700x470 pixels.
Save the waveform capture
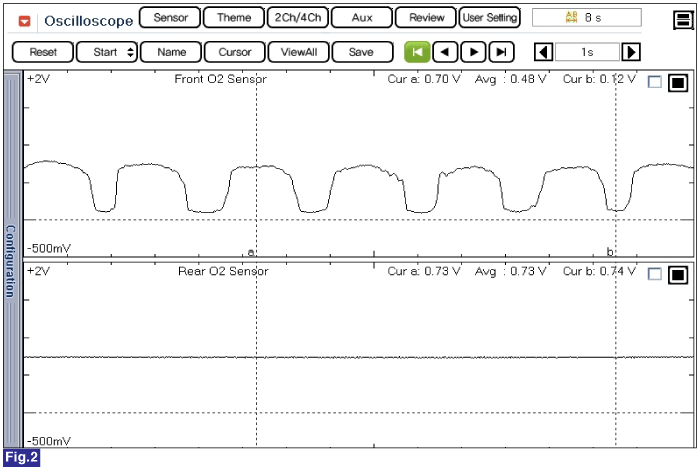[x=362, y=52]
